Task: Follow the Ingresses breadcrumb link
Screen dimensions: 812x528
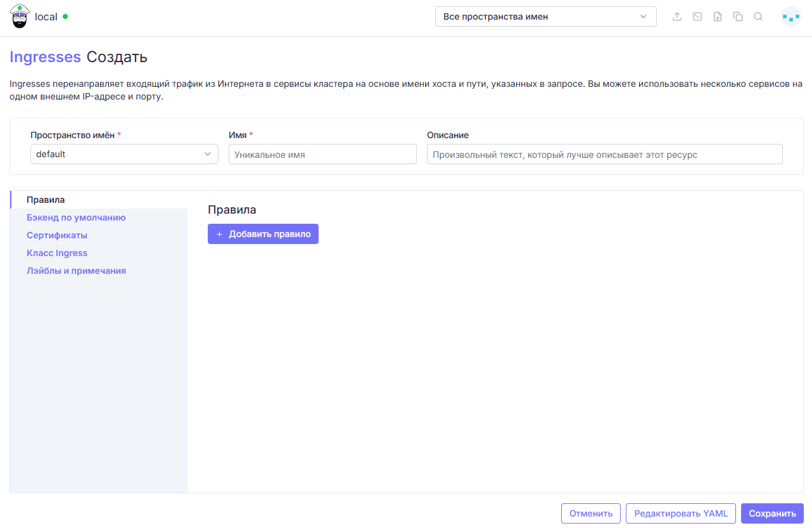Action: tap(45, 57)
